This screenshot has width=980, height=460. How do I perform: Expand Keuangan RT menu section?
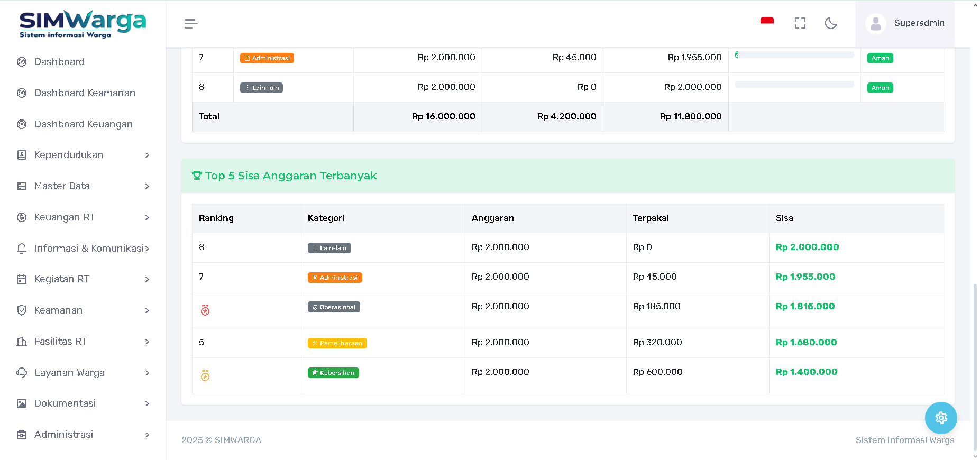tap(83, 217)
